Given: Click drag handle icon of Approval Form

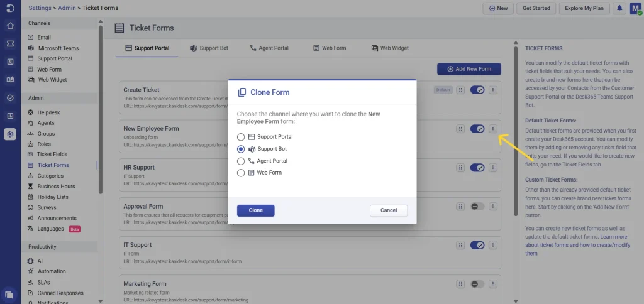Looking at the screenshot, I should click(460, 207).
